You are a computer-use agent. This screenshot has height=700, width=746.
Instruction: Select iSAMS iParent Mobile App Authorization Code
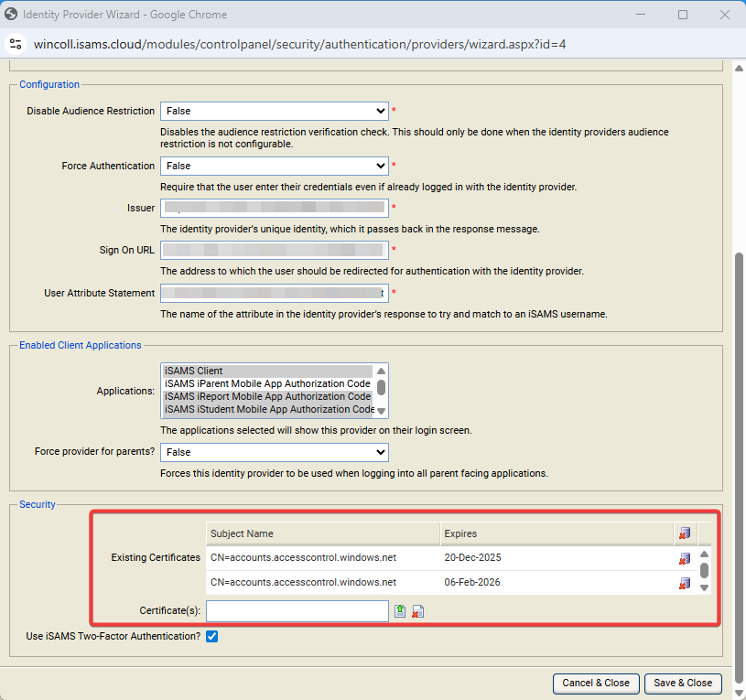(267, 383)
